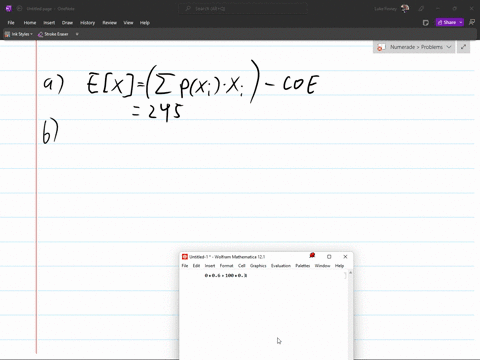This screenshot has width=480, height=360.
Task: Click the icon right of the Share button
Action: (x=472, y=22)
